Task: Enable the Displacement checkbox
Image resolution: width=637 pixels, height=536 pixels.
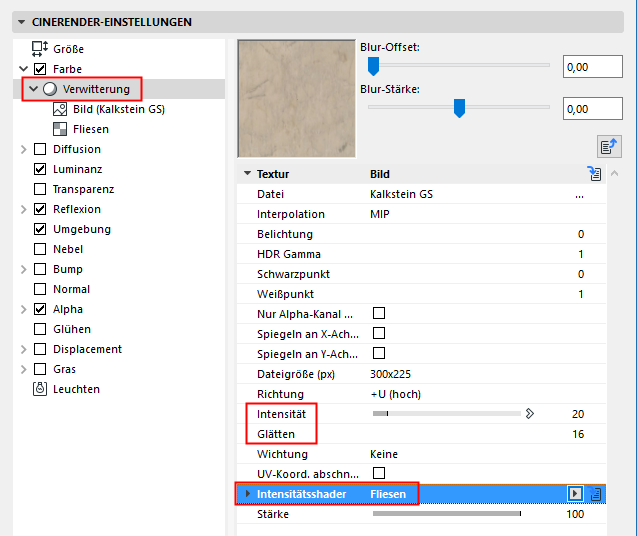Action: click(x=40, y=349)
